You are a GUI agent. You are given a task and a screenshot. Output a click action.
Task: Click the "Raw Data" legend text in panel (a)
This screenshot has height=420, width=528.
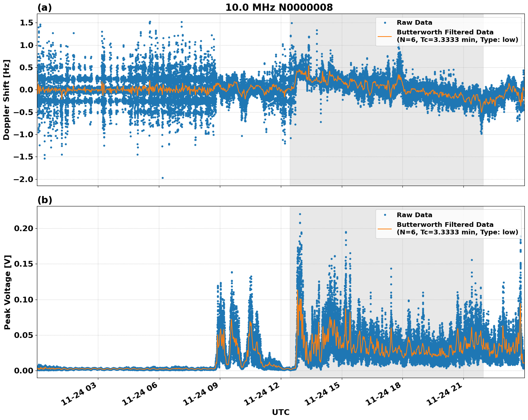coord(414,23)
